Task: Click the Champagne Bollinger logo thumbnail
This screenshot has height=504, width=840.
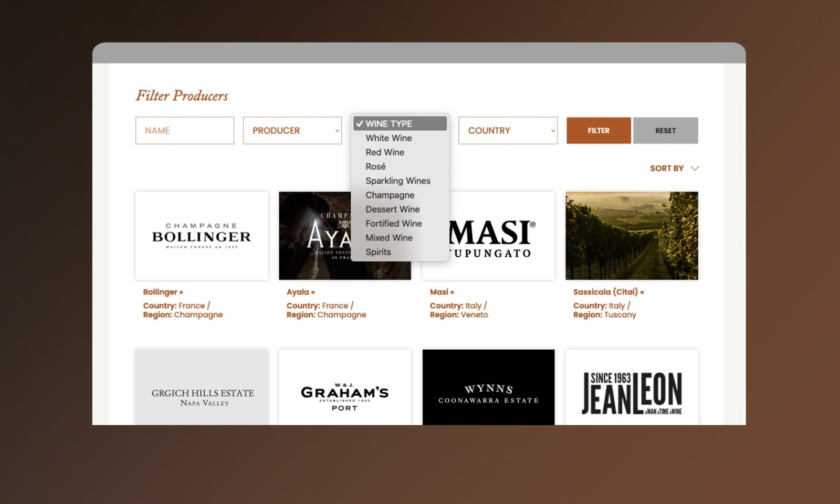Action: pyautogui.click(x=202, y=236)
